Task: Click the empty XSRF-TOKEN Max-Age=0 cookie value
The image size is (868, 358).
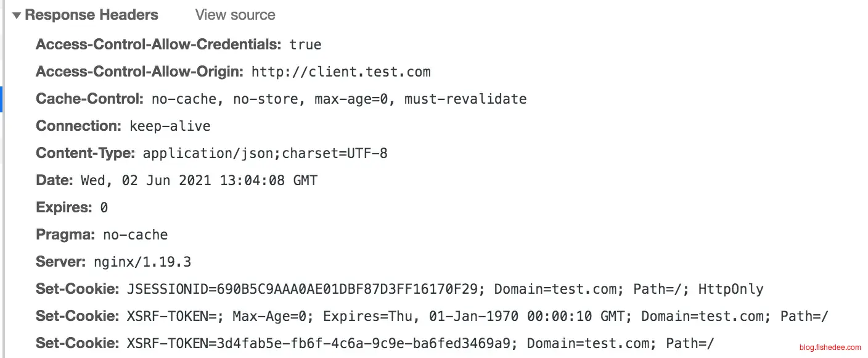Action: coord(477,316)
